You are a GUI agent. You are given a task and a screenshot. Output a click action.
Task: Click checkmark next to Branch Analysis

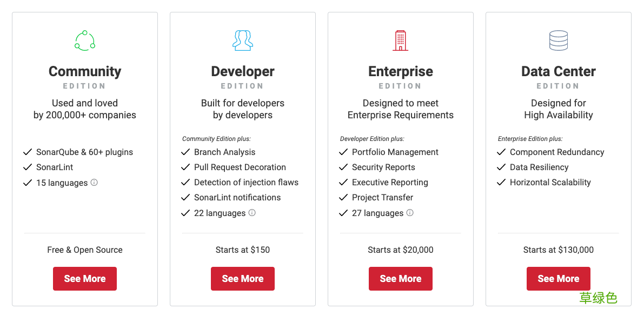[x=185, y=152]
